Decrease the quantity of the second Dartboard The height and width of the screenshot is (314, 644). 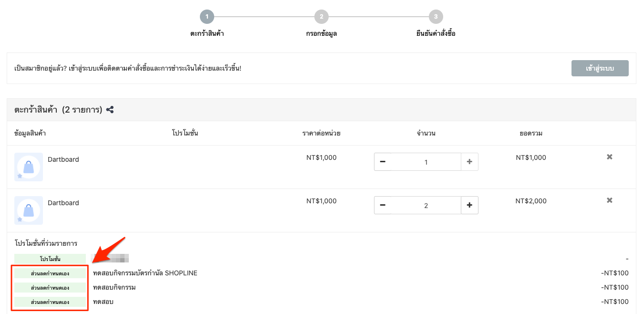pyautogui.click(x=383, y=205)
